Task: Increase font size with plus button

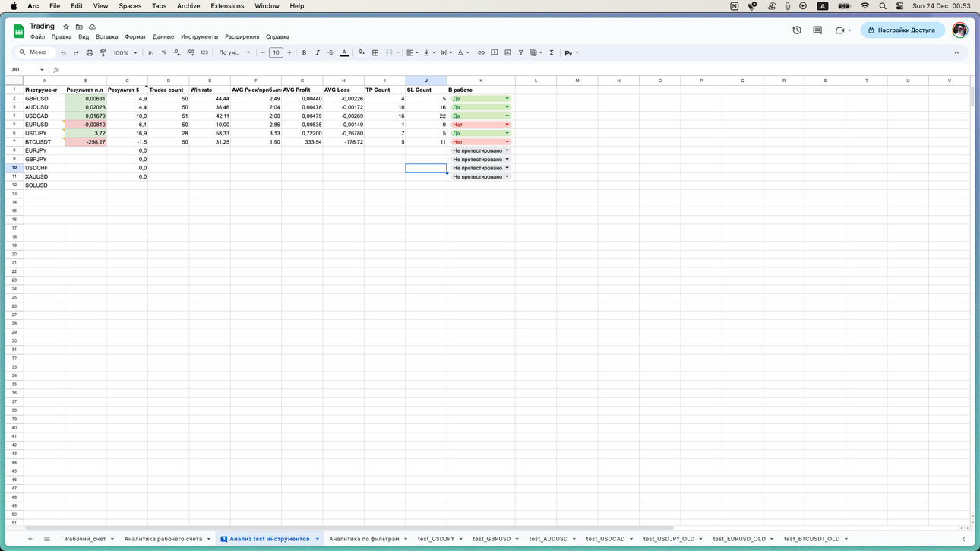Action: (x=289, y=53)
